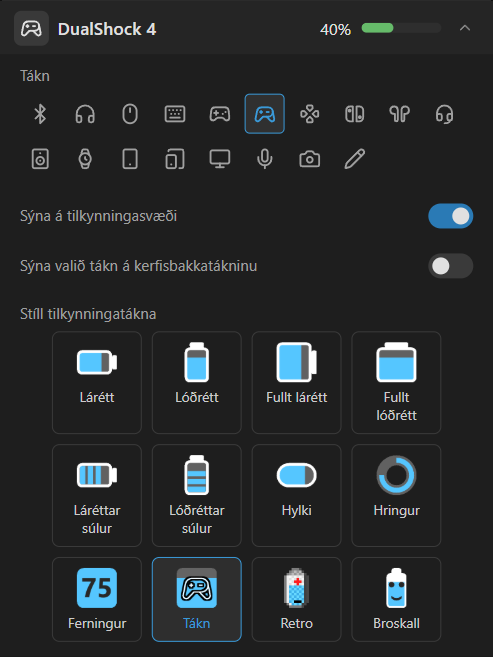Click the Tákn section heading
The width and height of the screenshot is (493, 657).
pyautogui.click(x=35, y=76)
